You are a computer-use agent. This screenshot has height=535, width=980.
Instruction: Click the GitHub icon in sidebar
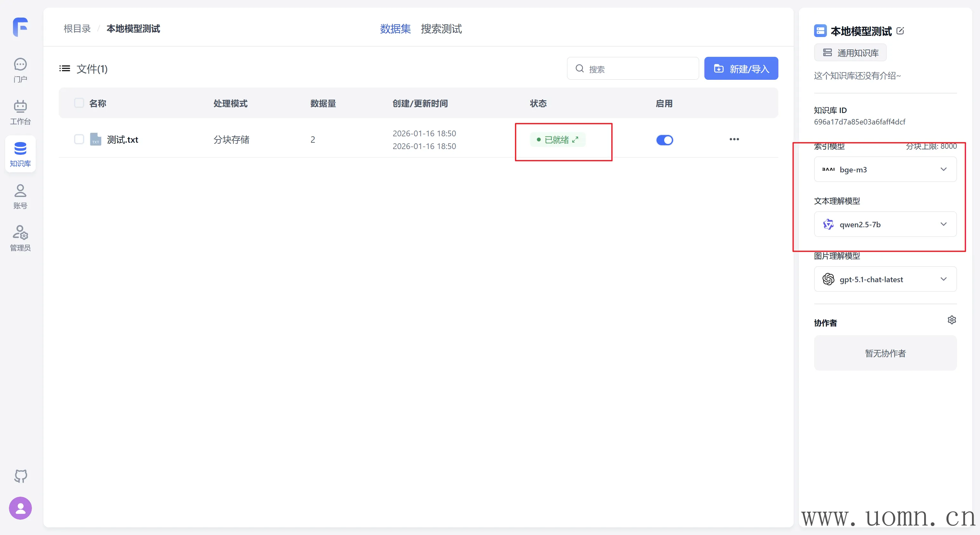20,476
